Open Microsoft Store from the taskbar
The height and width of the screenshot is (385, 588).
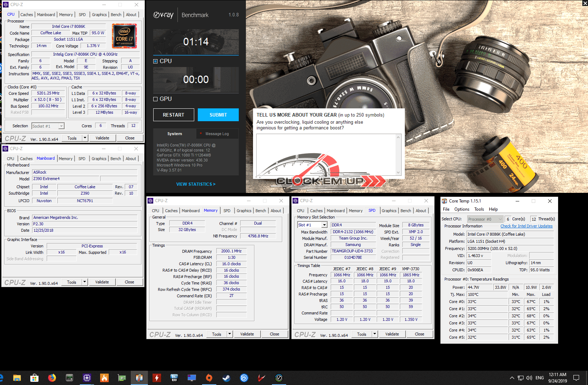click(34, 378)
